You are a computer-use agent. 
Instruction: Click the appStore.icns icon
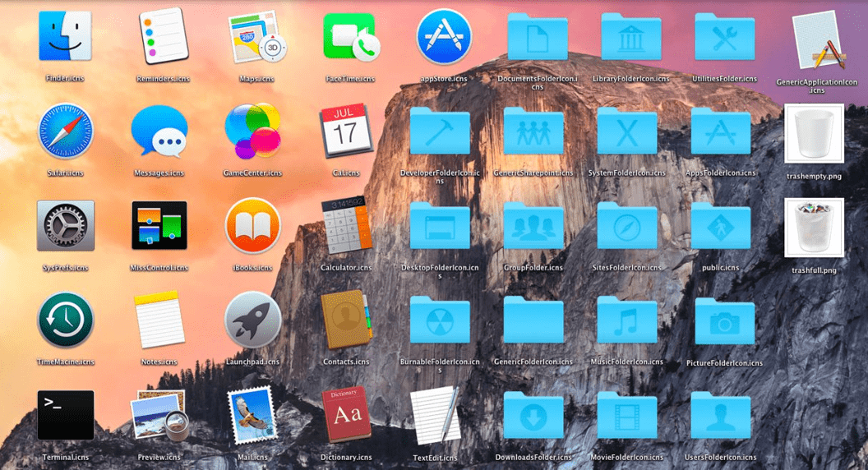444,37
